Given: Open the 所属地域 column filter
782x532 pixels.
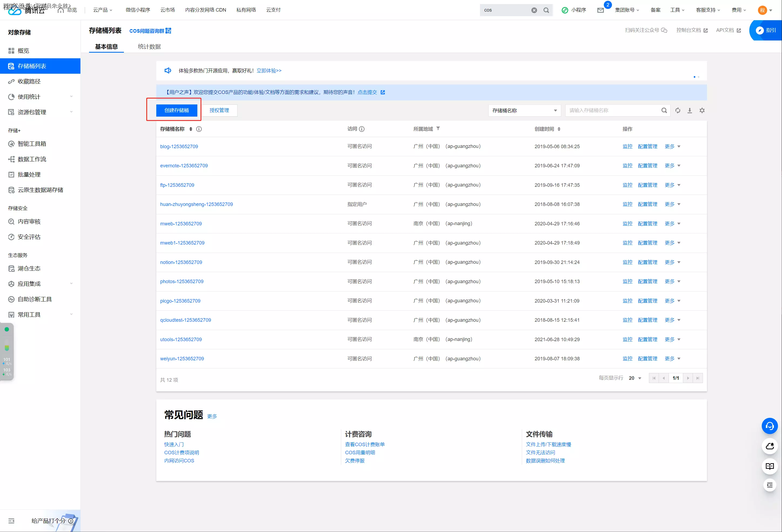Looking at the screenshot, I should tap(438, 128).
